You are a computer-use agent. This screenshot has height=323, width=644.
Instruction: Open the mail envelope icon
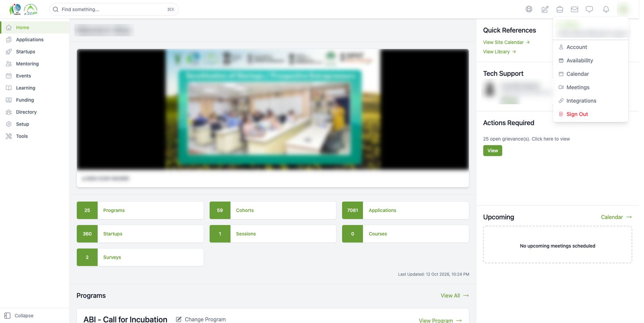574,9
